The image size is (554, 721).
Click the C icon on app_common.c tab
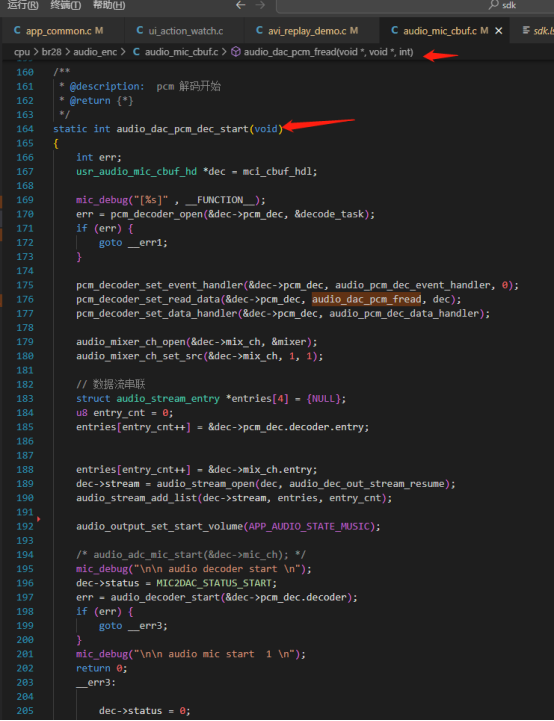(17, 30)
